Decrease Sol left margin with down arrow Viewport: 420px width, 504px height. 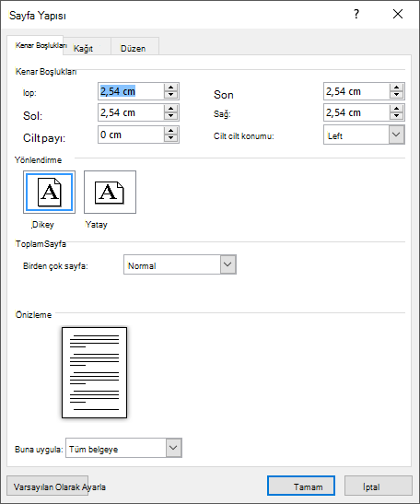[170, 116]
